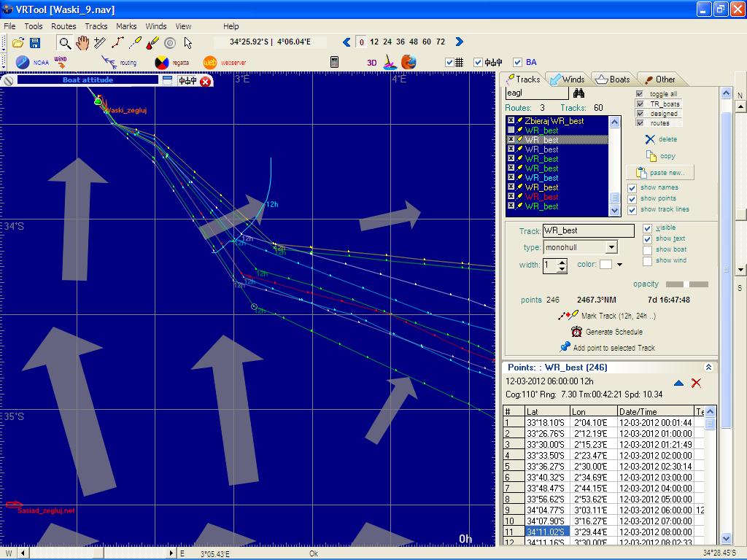The image size is (747, 560).
Task: Click the alarm clock Generate Schedule icon
Action: tap(576, 332)
